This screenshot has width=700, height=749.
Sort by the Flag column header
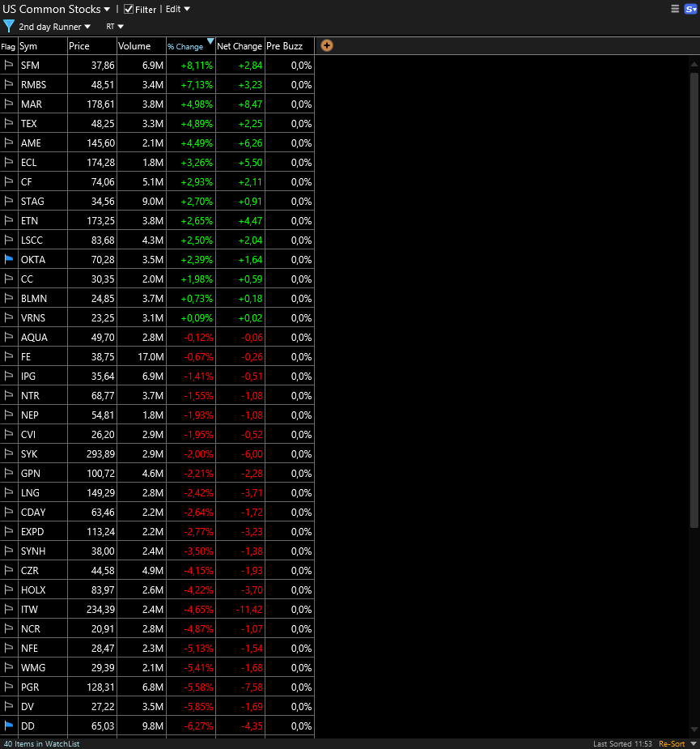9,46
